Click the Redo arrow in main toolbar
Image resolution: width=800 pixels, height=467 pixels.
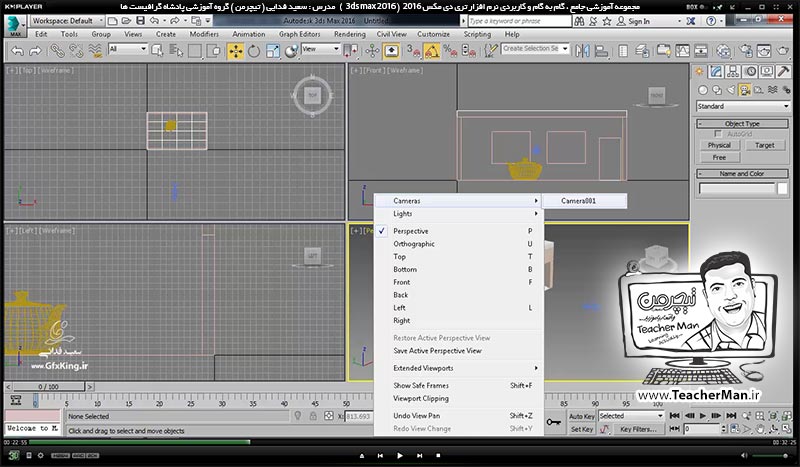click(35, 51)
